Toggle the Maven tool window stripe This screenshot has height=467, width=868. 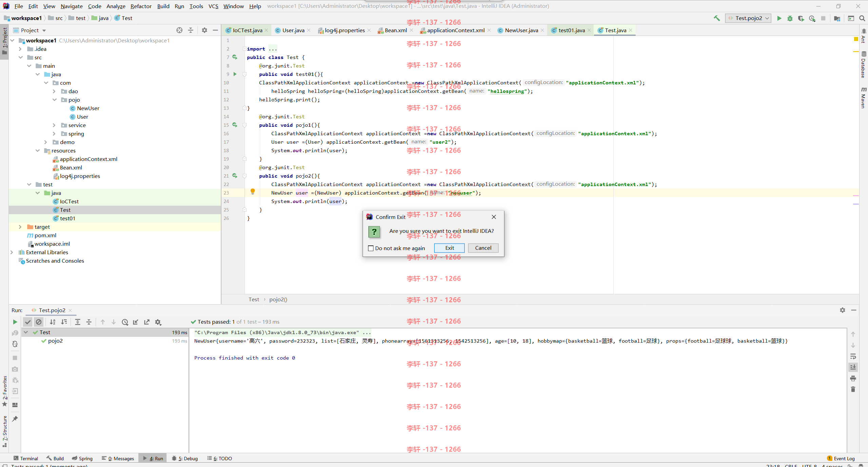point(864,98)
